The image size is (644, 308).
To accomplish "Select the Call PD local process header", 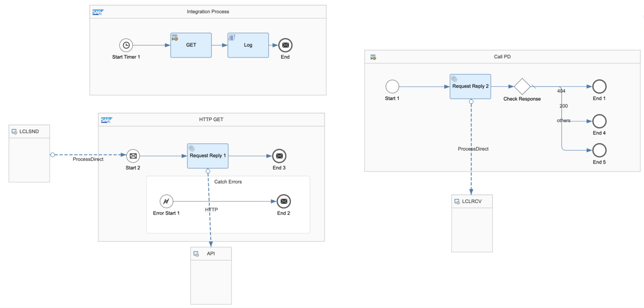I will [x=502, y=57].
